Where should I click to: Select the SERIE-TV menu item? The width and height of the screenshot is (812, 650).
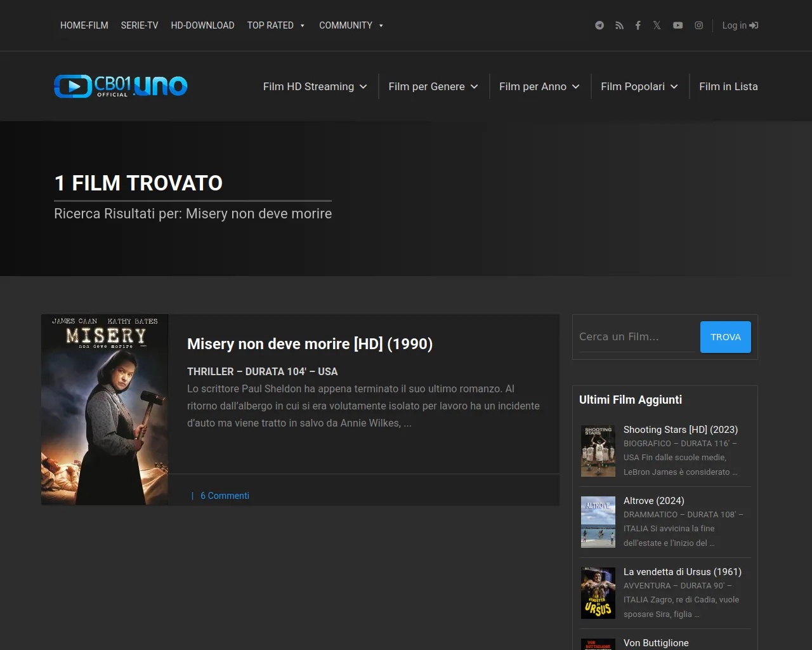(x=140, y=25)
